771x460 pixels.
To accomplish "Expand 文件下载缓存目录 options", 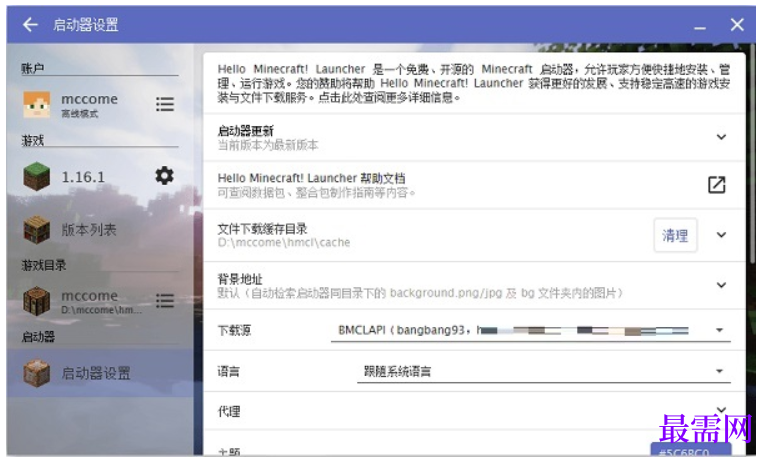I will 721,235.
